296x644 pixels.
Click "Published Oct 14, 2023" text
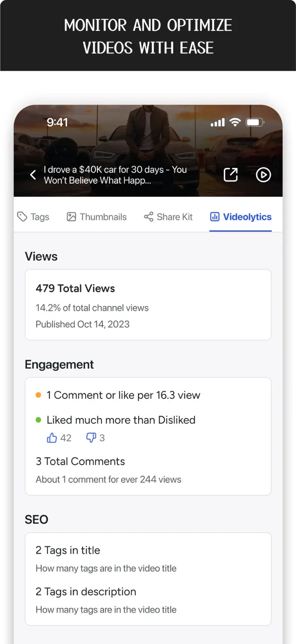[83, 324]
